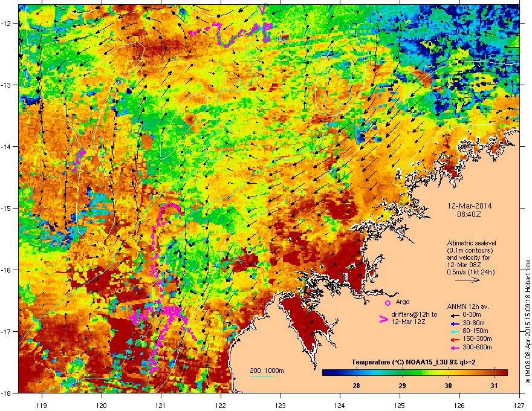
Task: Click the '12-Mar 12Z' drifters date text
Action: click(x=408, y=322)
